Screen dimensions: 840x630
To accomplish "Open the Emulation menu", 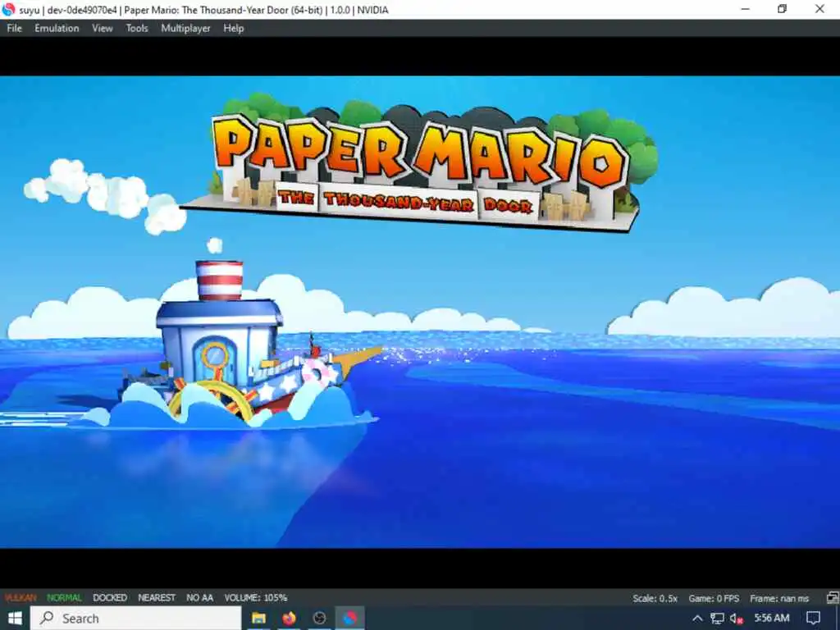I will pos(57,29).
